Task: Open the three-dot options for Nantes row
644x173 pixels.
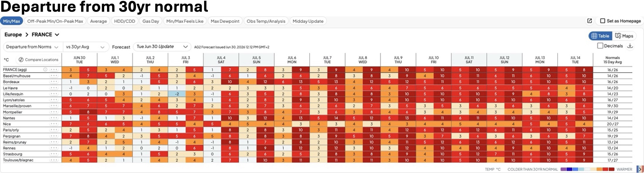Action: click(x=54, y=118)
